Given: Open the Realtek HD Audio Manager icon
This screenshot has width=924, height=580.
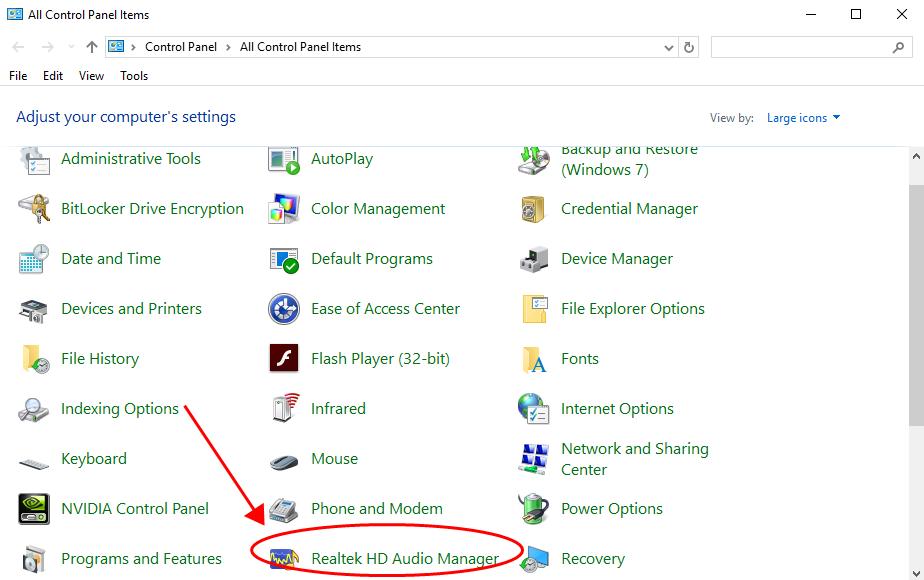Looking at the screenshot, I should [x=284, y=558].
